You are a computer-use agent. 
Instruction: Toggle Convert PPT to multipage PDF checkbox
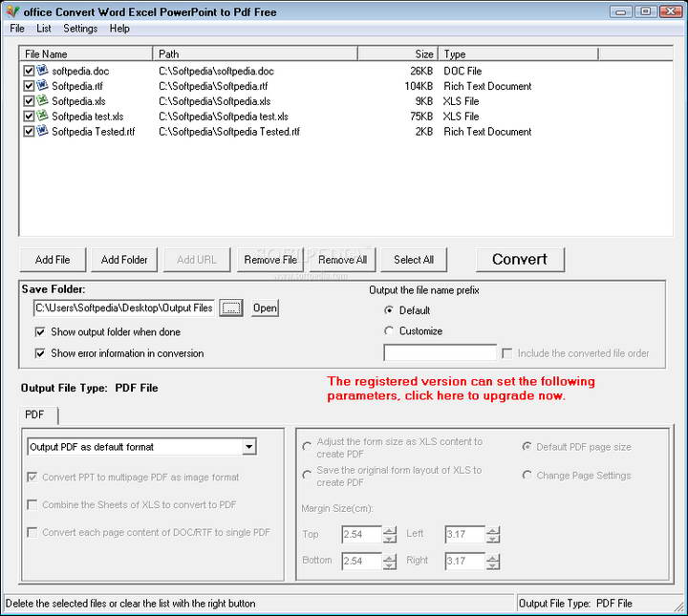pos(32,477)
